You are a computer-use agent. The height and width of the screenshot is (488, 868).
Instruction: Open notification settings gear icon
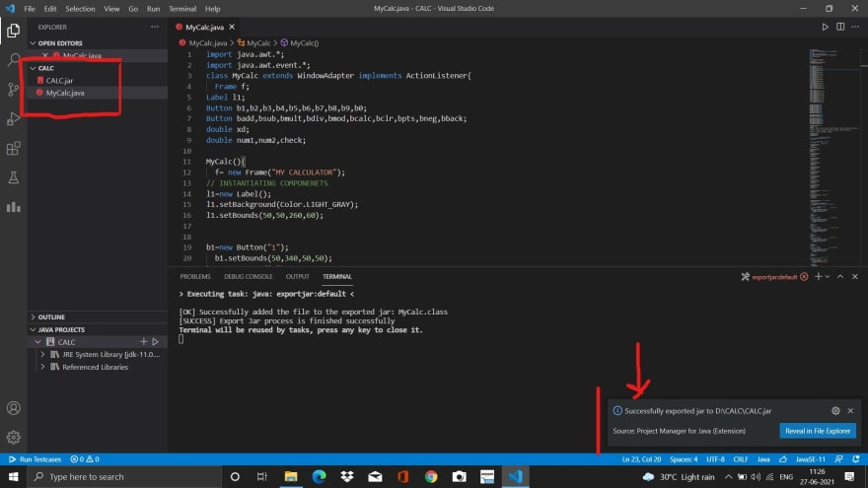tap(835, 410)
